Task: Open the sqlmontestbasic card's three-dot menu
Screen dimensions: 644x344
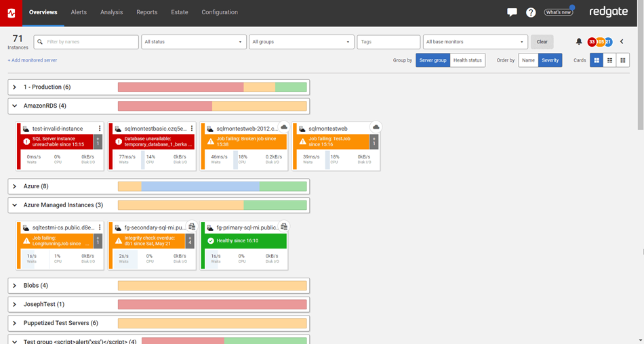Action: [x=191, y=129]
